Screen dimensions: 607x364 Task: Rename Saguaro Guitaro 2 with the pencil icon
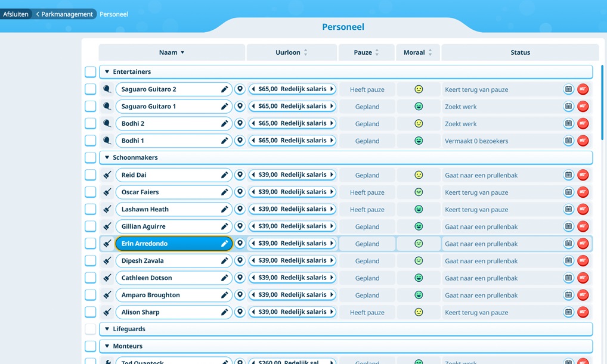click(x=225, y=89)
